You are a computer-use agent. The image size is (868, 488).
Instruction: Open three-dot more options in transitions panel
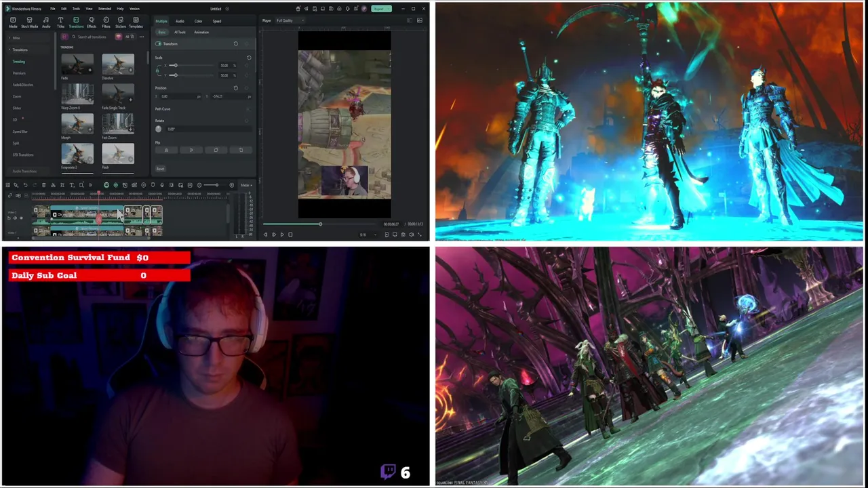142,37
